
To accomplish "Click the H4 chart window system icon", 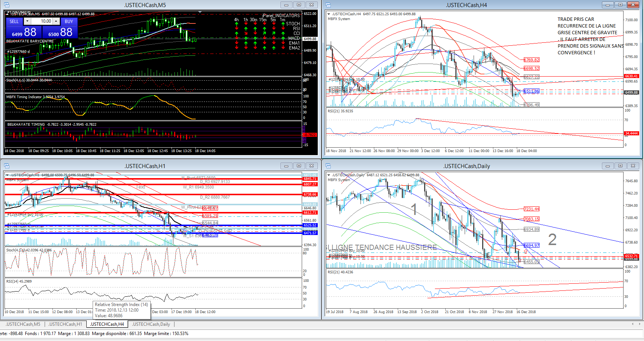I will tap(328, 5).
